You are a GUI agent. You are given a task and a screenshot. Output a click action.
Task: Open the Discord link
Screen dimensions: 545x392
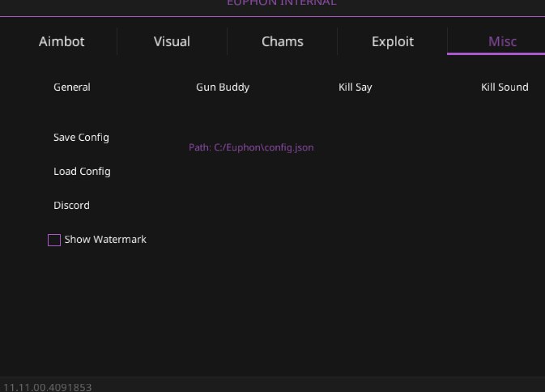71,206
